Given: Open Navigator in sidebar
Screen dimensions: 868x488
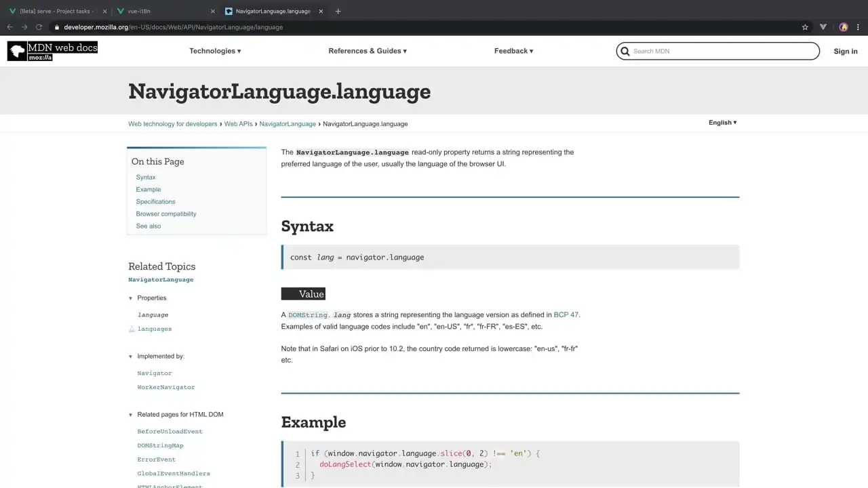Looking at the screenshot, I should coord(155,373).
